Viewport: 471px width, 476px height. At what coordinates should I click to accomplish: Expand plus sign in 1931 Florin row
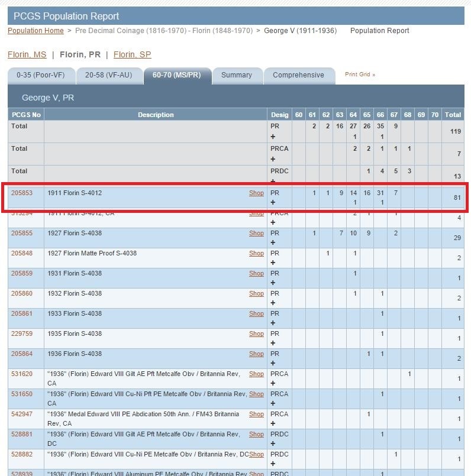tap(273, 283)
